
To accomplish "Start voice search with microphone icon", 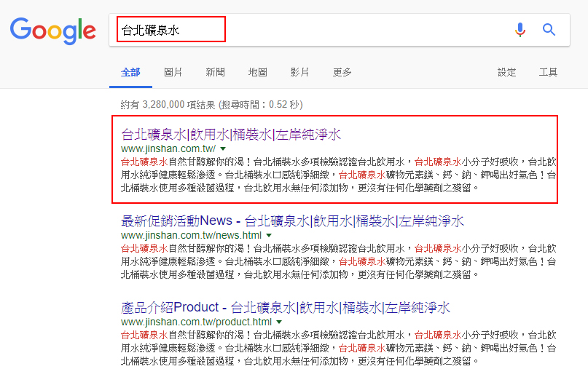I will coord(520,30).
